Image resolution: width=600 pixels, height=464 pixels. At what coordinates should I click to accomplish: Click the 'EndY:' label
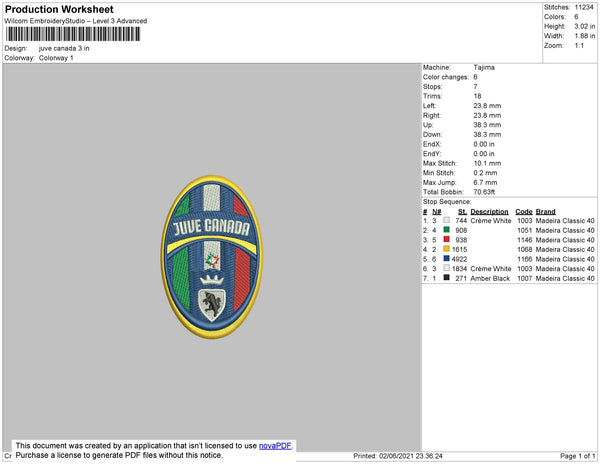(432, 154)
